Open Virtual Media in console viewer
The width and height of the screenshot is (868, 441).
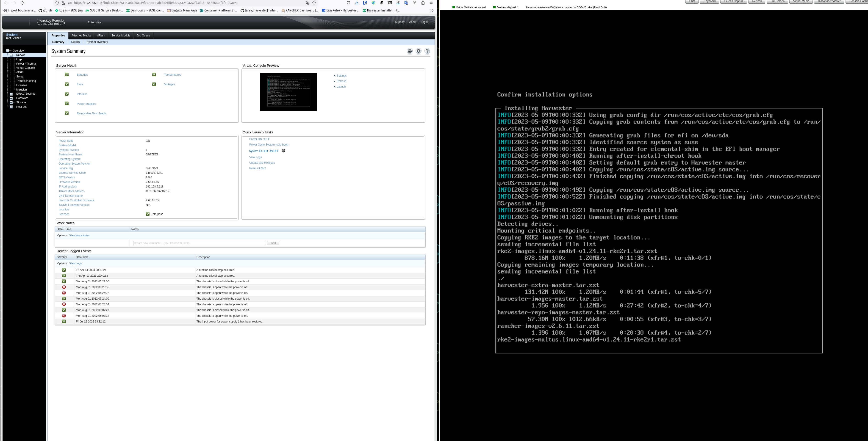pyautogui.click(x=801, y=1)
